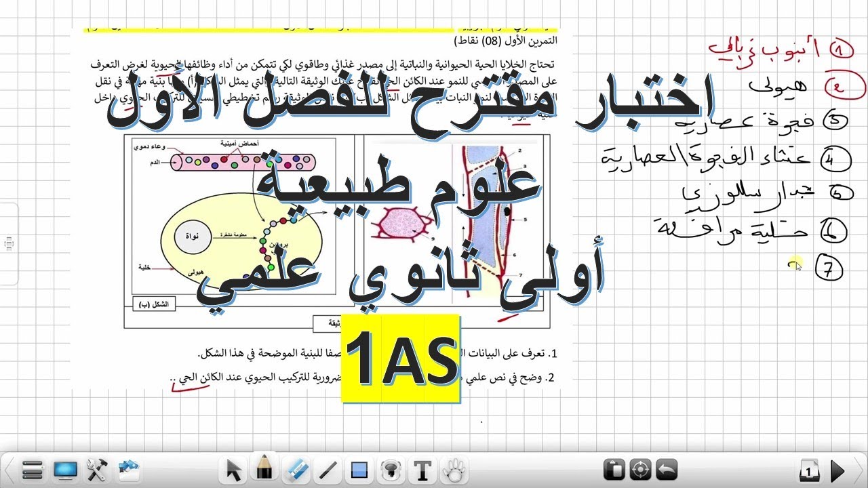
Task: Select the arrow pointer tool
Action: tap(234, 470)
